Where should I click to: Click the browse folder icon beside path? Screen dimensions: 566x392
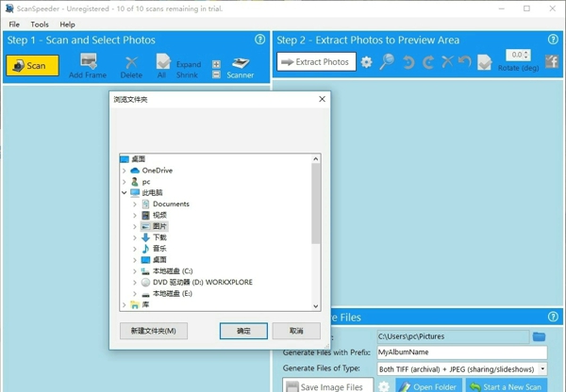[x=539, y=336]
